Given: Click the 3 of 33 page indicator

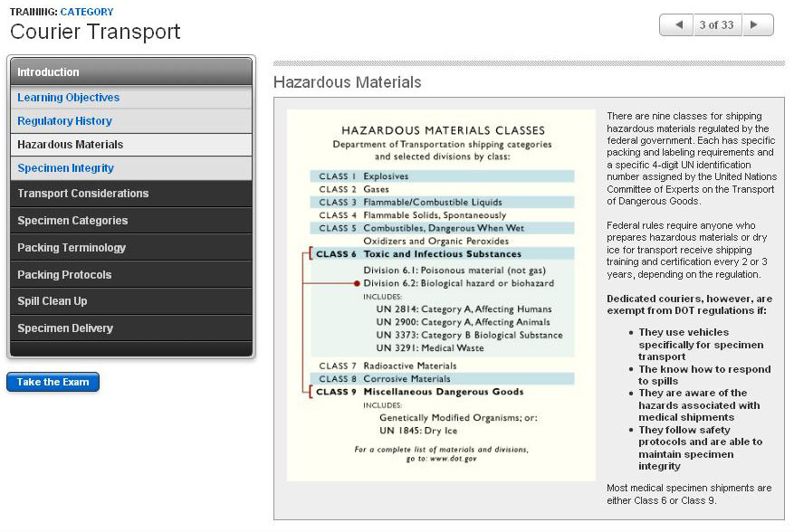Looking at the screenshot, I should (x=716, y=25).
